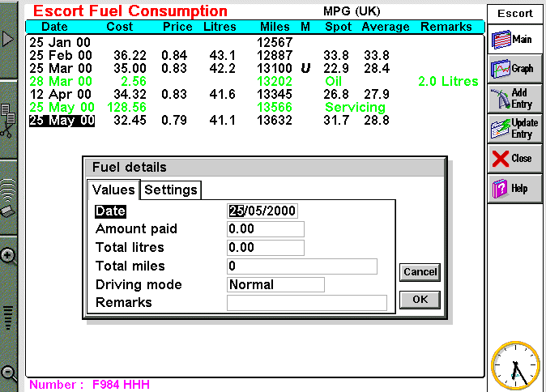The width and height of the screenshot is (546, 392).
Task: Select the green 28 Mar 00 Oil entry
Action: (x=254, y=82)
